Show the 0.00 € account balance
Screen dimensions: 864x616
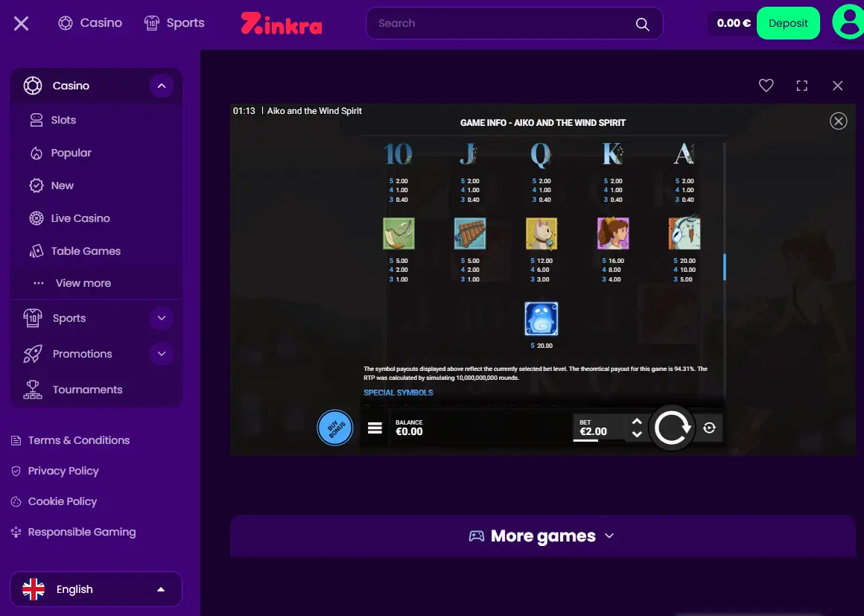pyautogui.click(x=734, y=23)
